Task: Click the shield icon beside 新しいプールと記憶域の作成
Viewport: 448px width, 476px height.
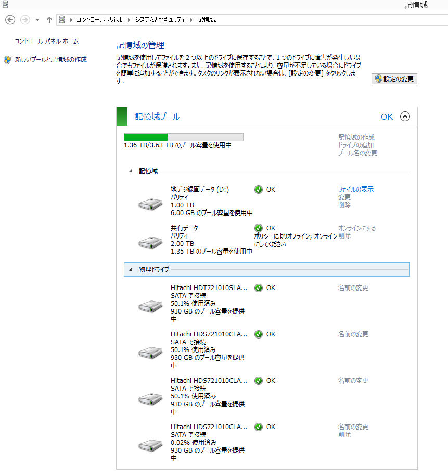Action: (x=7, y=59)
